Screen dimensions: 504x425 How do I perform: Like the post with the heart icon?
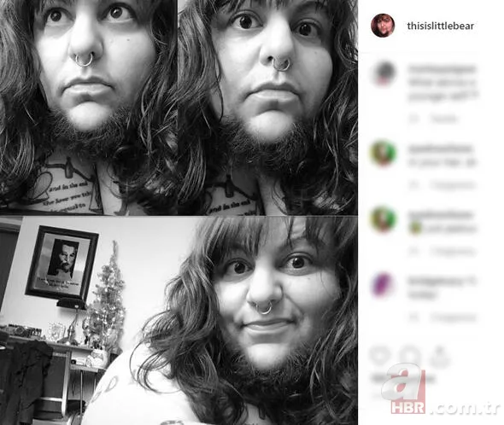tap(380, 355)
